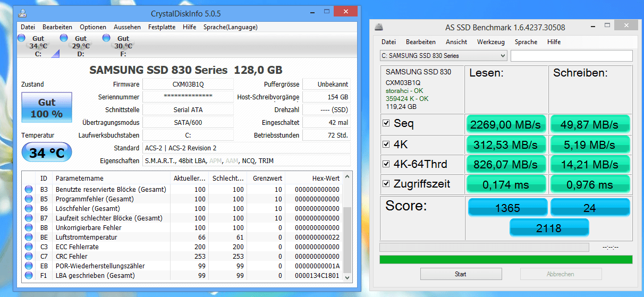Click the AS SSD Benchmark title bar icon
The image size is (644, 297).
click(x=379, y=27)
